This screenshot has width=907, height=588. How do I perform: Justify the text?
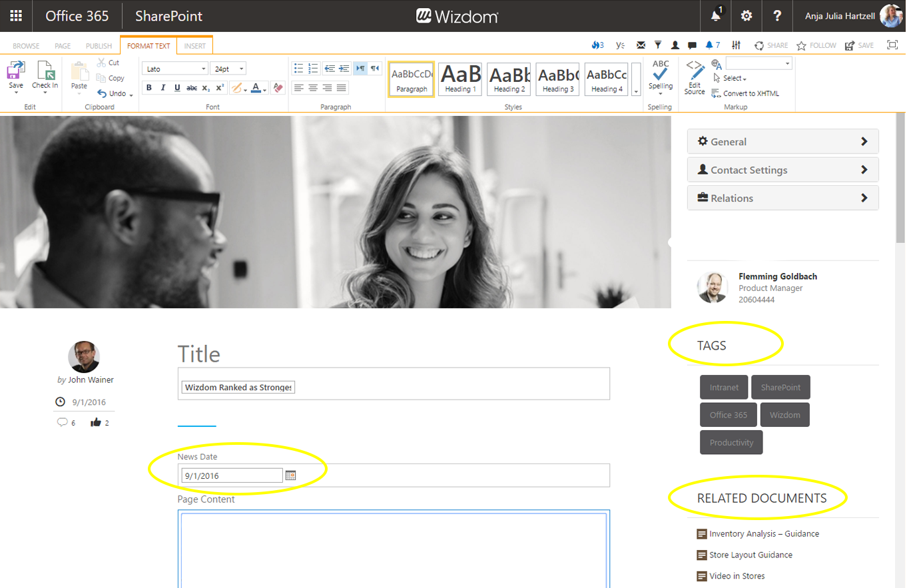(x=342, y=88)
